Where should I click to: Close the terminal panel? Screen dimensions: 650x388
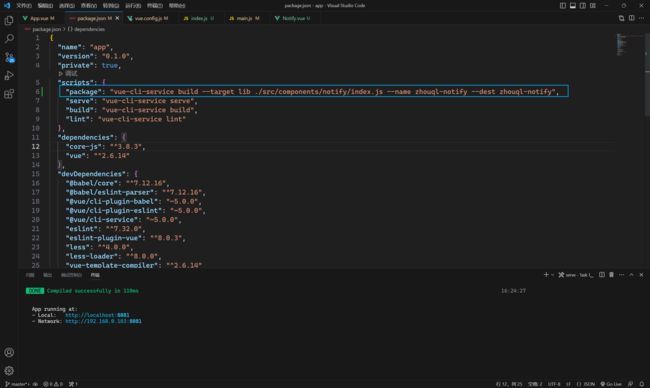click(x=641, y=275)
